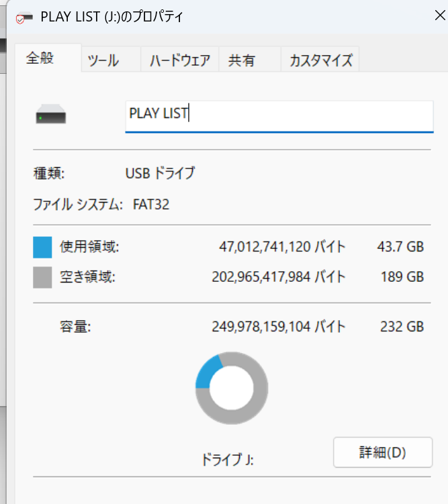This screenshot has width=448, height=504.
Task: Open the ツール tab
Action: pyautogui.click(x=103, y=60)
